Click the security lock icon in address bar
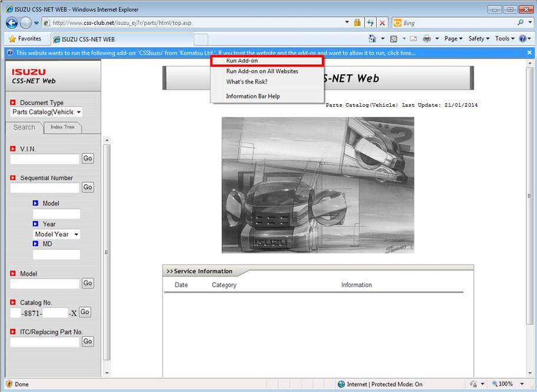The width and height of the screenshot is (537, 392). click(x=357, y=22)
